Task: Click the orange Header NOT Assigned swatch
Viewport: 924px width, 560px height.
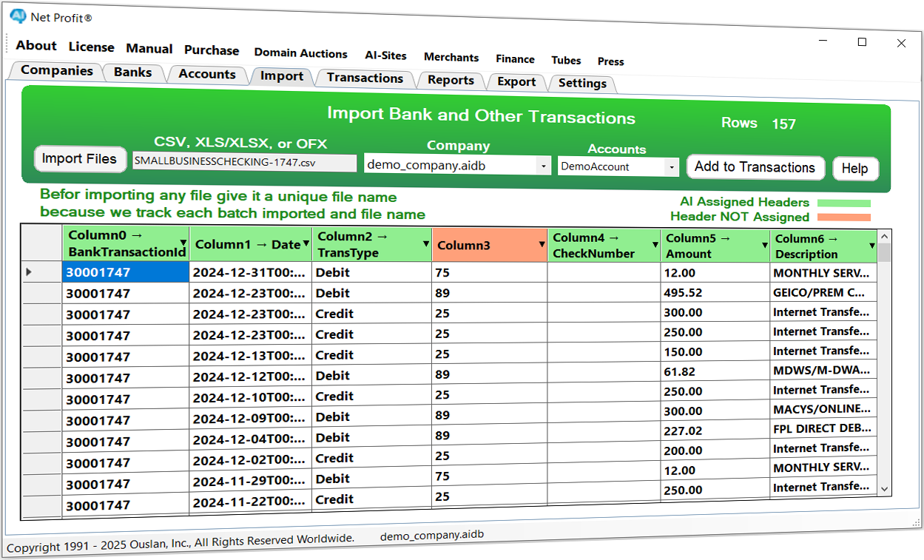Action: tap(844, 217)
